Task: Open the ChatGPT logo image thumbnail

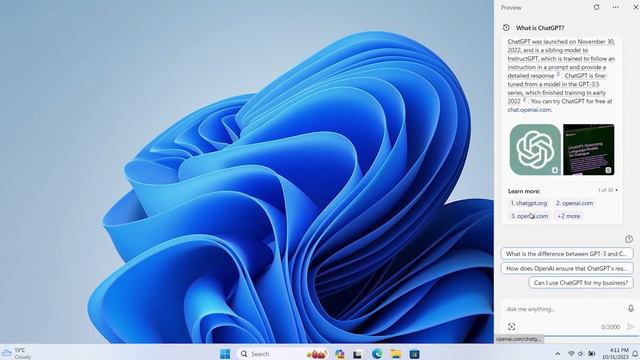Action: 535,150
